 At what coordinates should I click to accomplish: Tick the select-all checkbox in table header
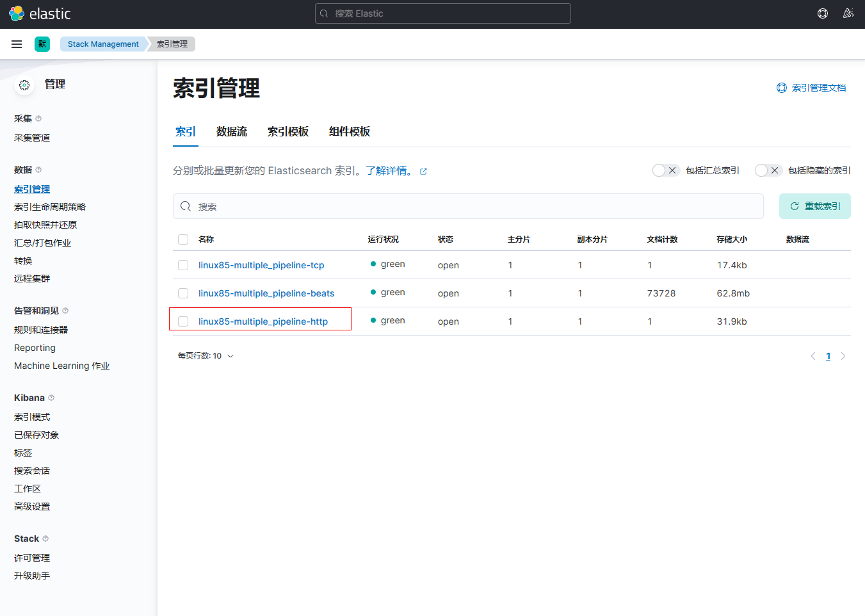pyautogui.click(x=183, y=239)
